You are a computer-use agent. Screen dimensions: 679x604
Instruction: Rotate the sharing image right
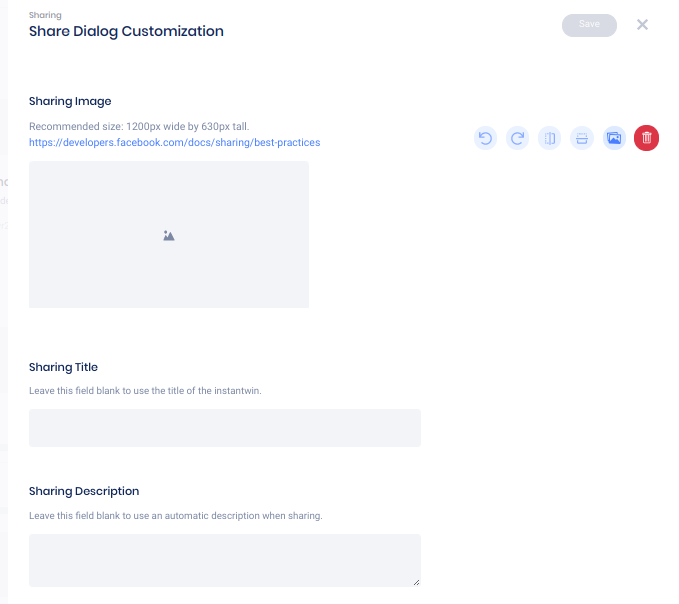[517, 138]
